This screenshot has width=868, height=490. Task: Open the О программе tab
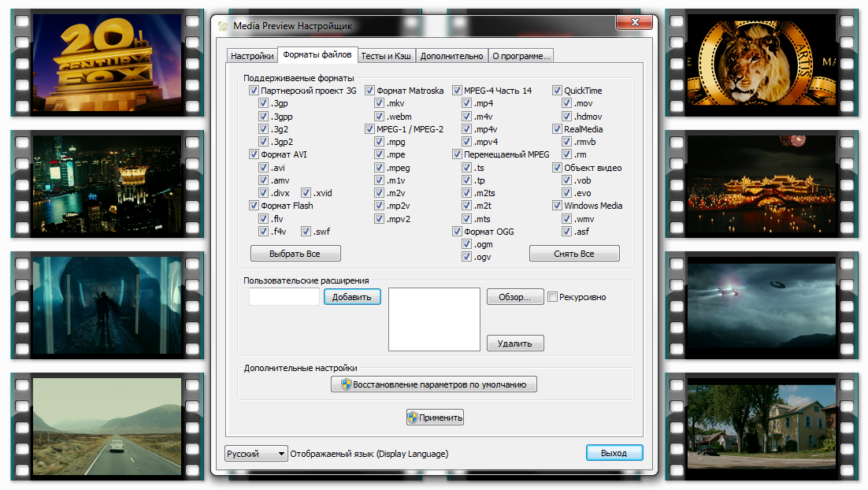click(521, 56)
